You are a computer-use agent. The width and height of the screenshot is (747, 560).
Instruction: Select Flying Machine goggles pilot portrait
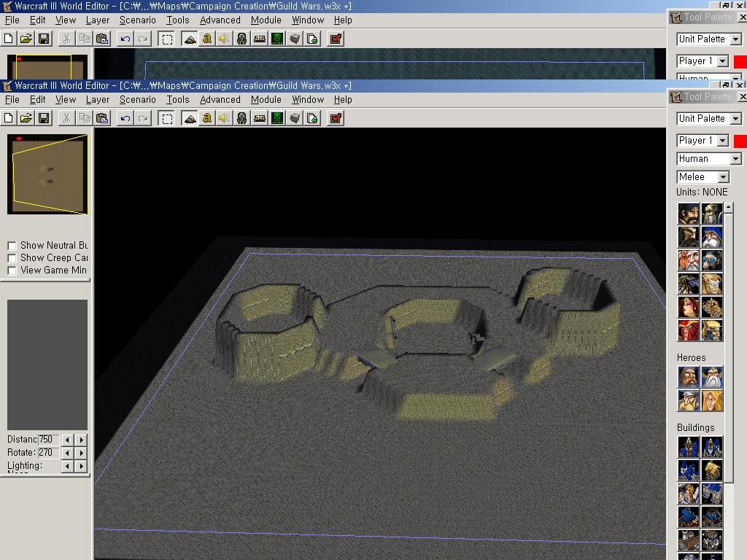(712, 260)
